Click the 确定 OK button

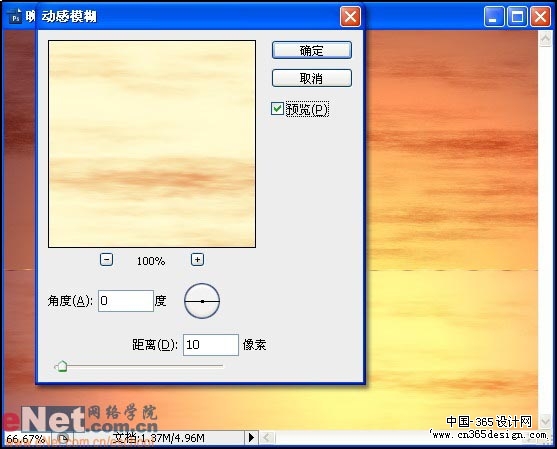pos(312,50)
